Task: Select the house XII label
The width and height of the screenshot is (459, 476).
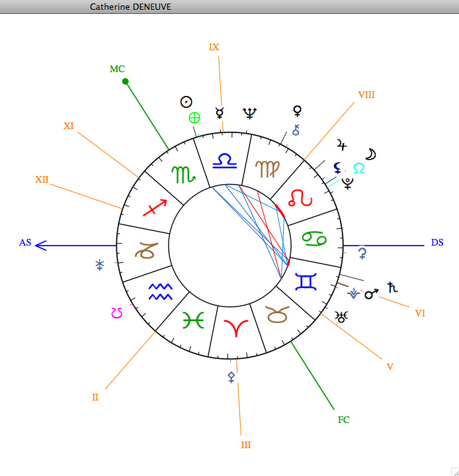Action: [x=42, y=179]
